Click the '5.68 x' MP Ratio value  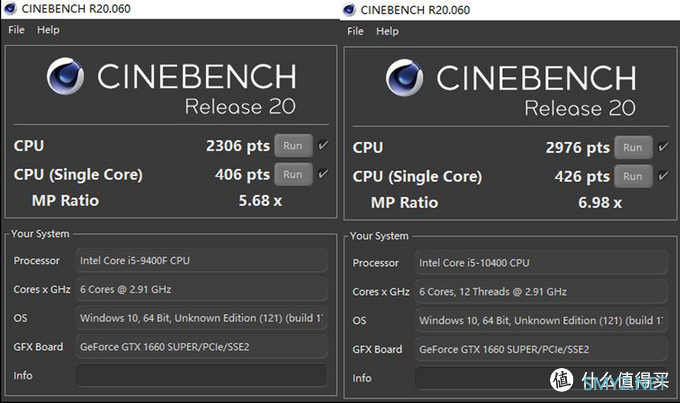point(260,201)
